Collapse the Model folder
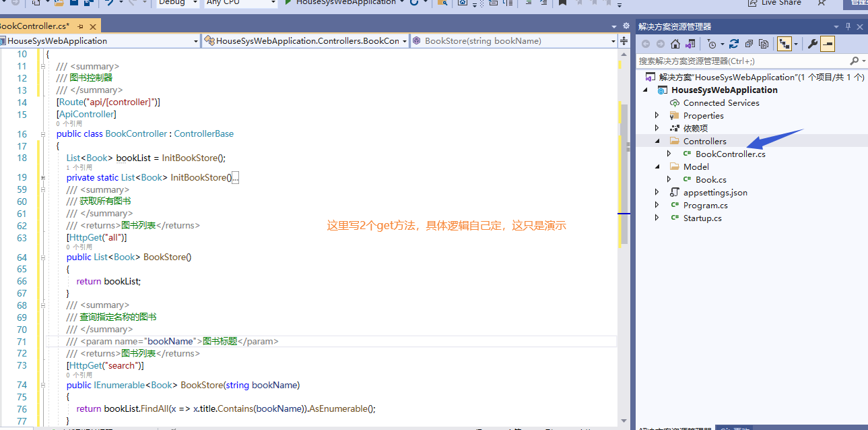Image resolution: width=868 pixels, height=430 pixels. click(657, 166)
